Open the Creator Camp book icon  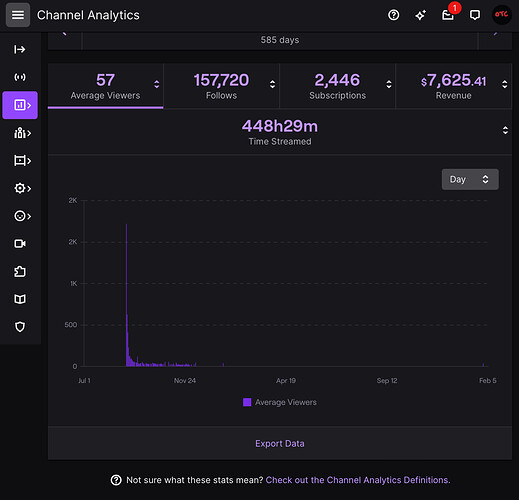(x=20, y=299)
